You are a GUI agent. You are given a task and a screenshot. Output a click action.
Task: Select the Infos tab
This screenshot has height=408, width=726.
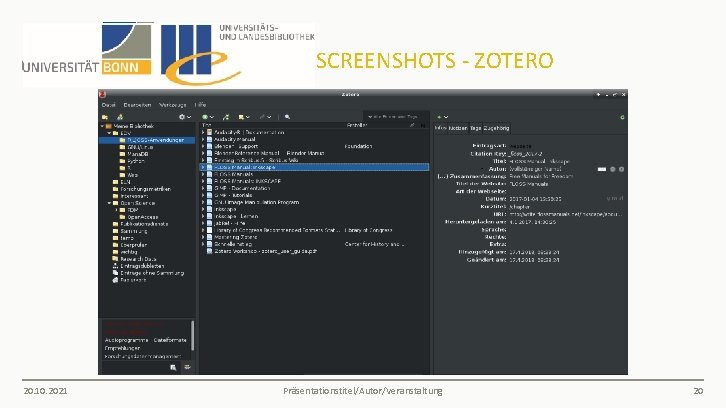(x=441, y=128)
